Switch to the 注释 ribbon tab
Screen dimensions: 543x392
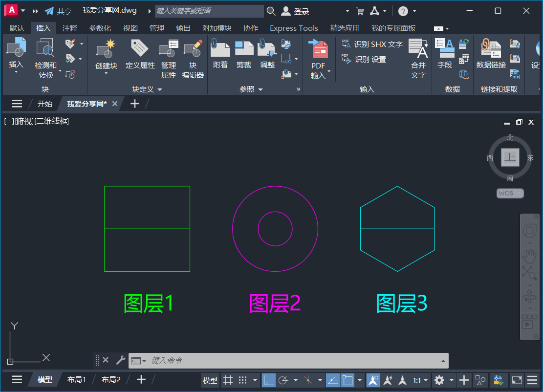coord(69,28)
